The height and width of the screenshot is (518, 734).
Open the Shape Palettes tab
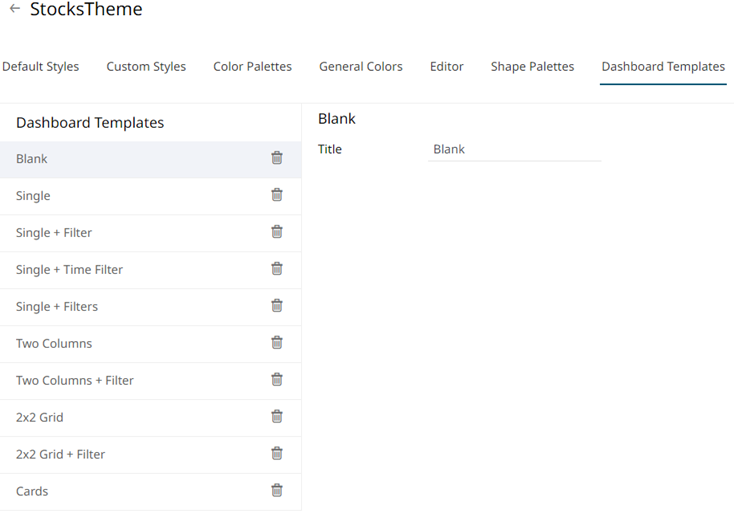click(532, 67)
